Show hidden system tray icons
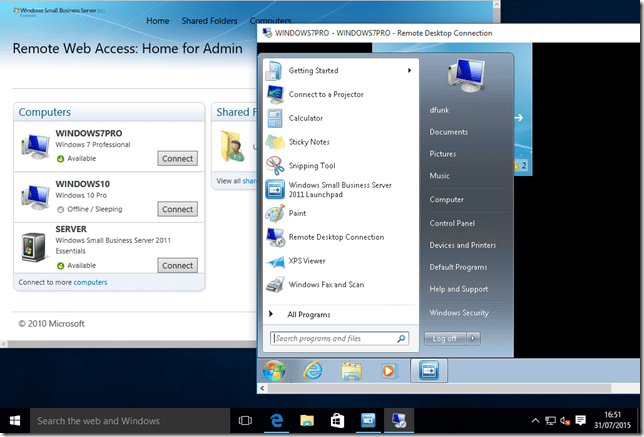This screenshot has width=644, height=437. pyautogui.click(x=535, y=421)
